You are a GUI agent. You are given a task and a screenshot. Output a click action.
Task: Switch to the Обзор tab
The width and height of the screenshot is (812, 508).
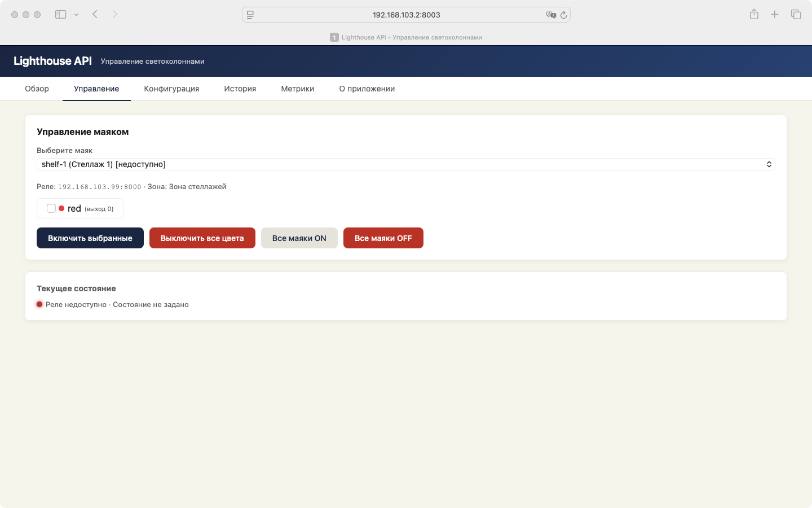pyautogui.click(x=37, y=89)
